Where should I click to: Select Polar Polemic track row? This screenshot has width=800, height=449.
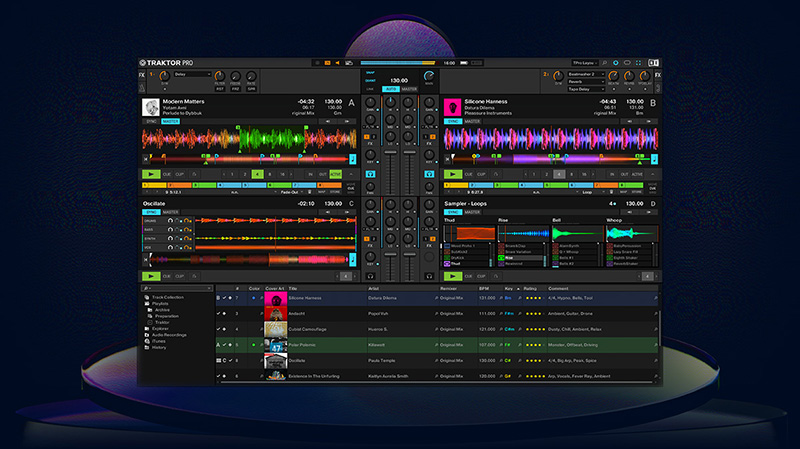pyautogui.click(x=437, y=345)
